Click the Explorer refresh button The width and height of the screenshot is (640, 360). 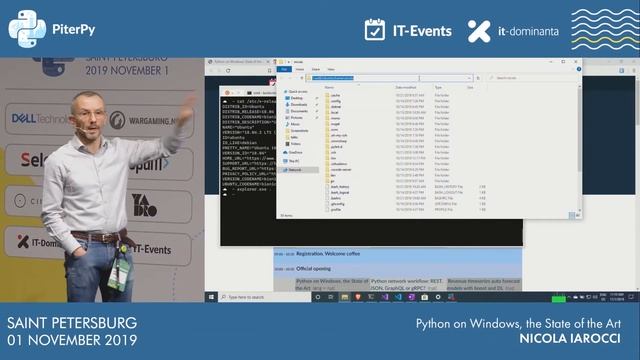478,78
